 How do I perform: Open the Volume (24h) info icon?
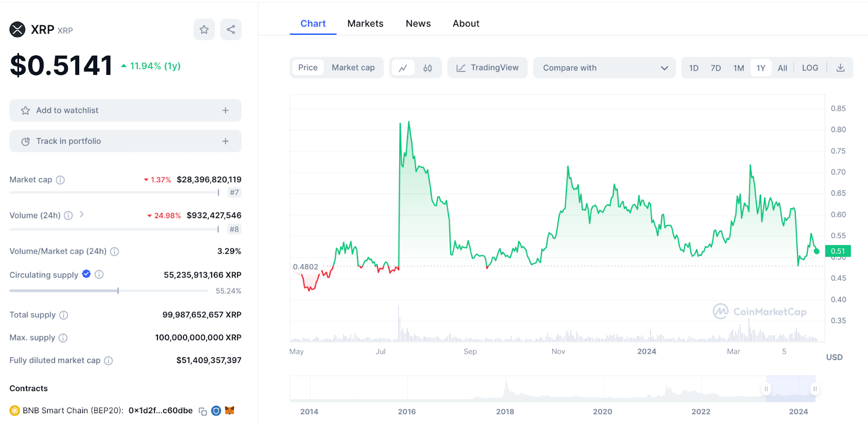point(68,216)
